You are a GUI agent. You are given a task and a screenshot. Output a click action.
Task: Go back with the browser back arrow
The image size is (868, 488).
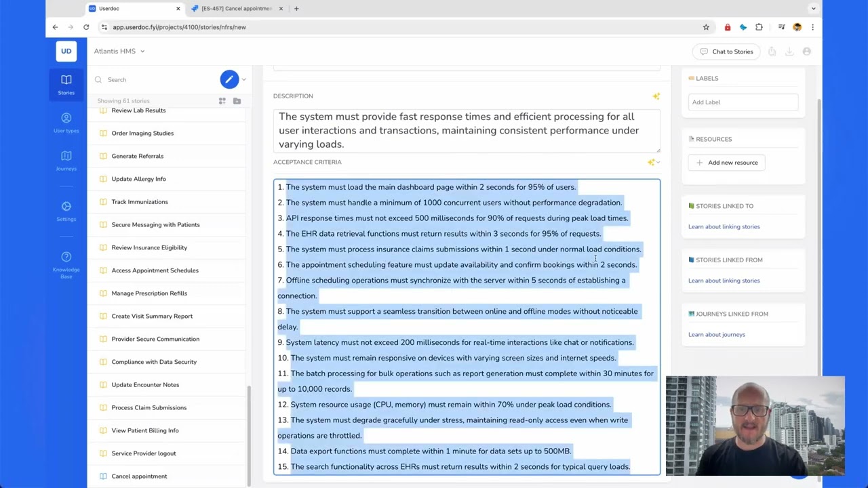click(x=55, y=27)
